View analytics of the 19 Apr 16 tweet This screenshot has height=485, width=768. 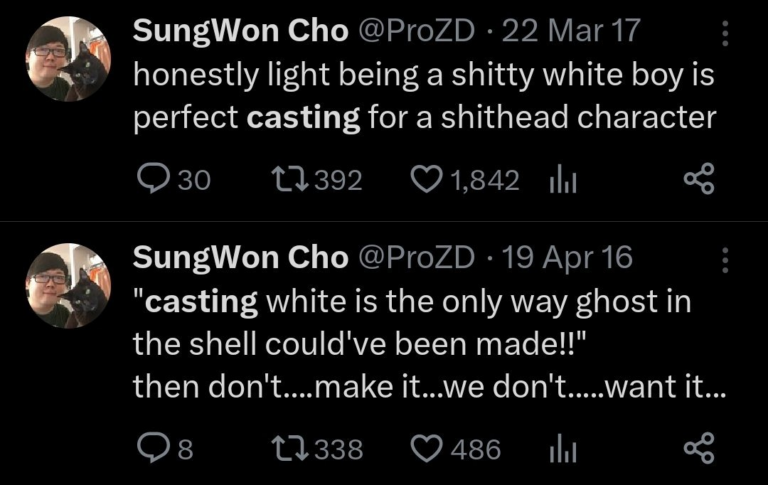pyautogui.click(x=564, y=449)
